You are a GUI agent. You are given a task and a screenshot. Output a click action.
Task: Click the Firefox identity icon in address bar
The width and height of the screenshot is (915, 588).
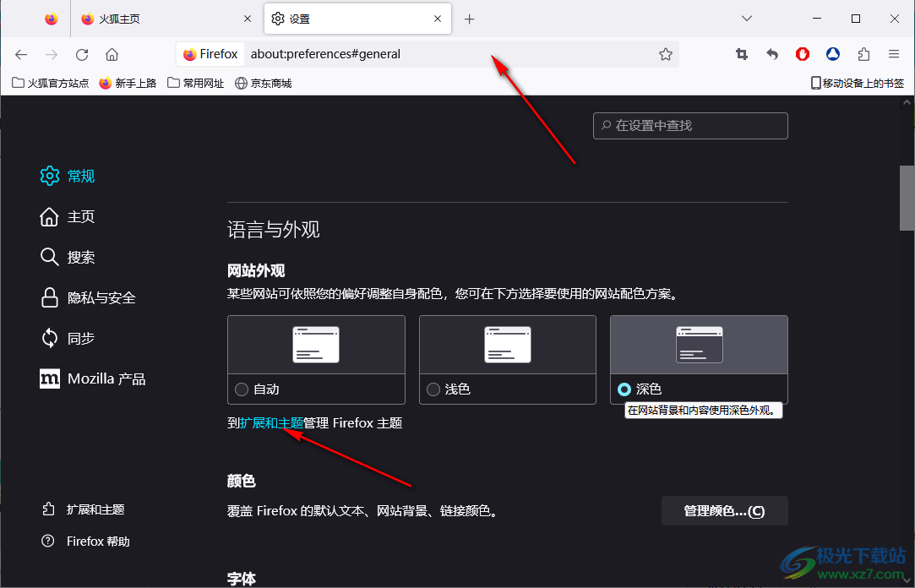pyautogui.click(x=210, y=54)
